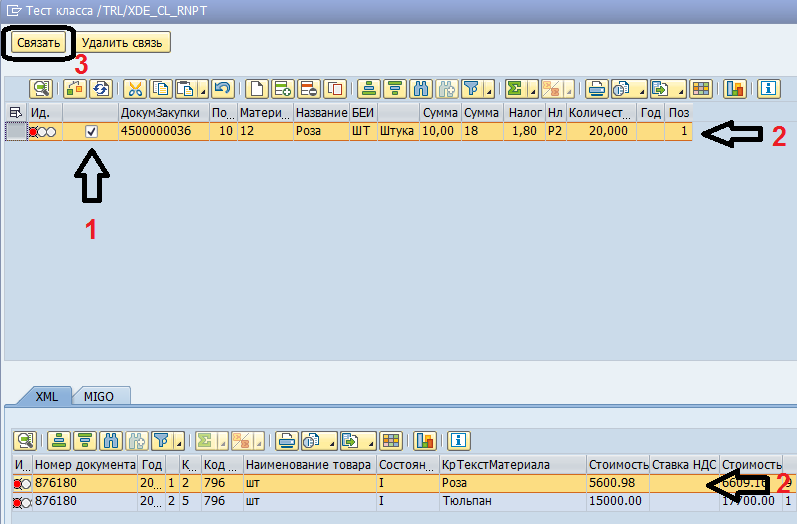Uncheck the checkbox in order 4500000036 row
Image resolution: width=797 pixels, height=524 pixels.
click(x=91, y=131)
